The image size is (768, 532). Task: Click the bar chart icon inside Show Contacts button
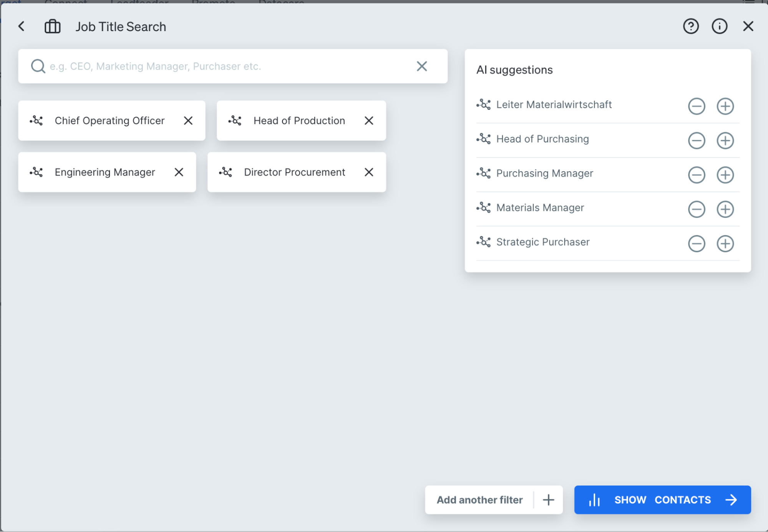pos(594,500)
